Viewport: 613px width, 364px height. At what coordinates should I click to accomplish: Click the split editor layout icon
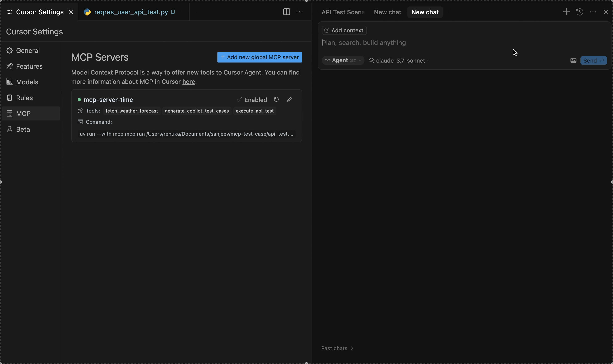click(286, 12)
